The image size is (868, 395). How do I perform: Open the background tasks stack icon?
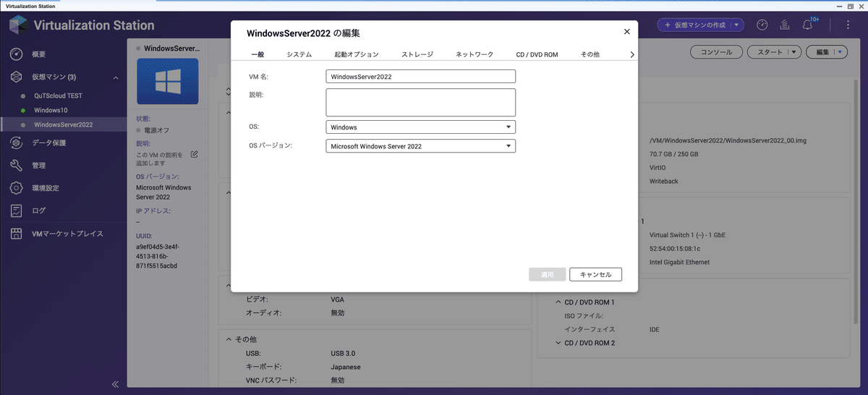coord(784,25)
